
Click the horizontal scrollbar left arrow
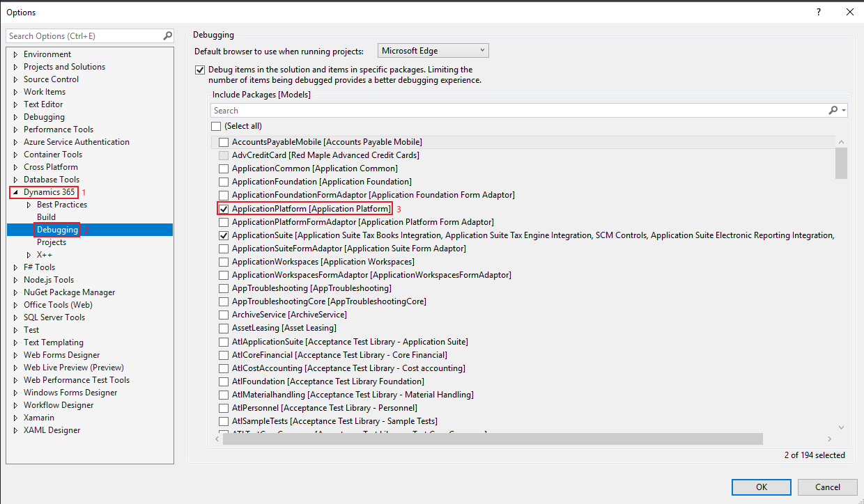[217, 439]
